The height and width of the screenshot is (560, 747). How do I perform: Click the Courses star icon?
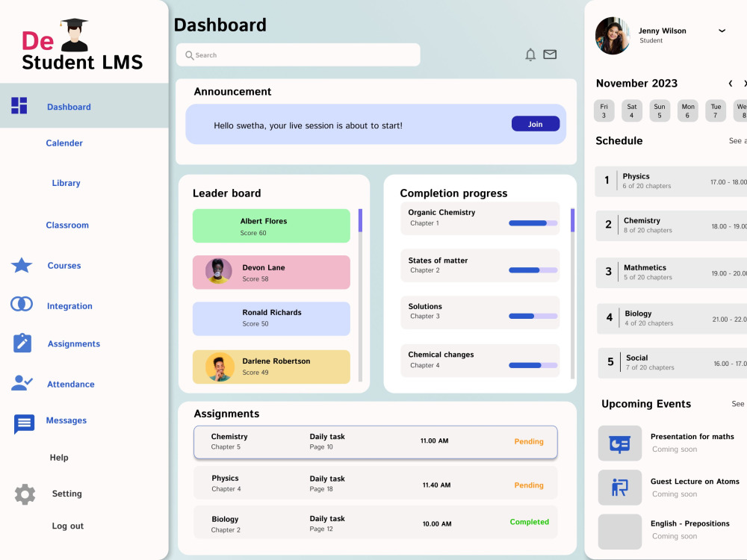(x=22, y=265)
